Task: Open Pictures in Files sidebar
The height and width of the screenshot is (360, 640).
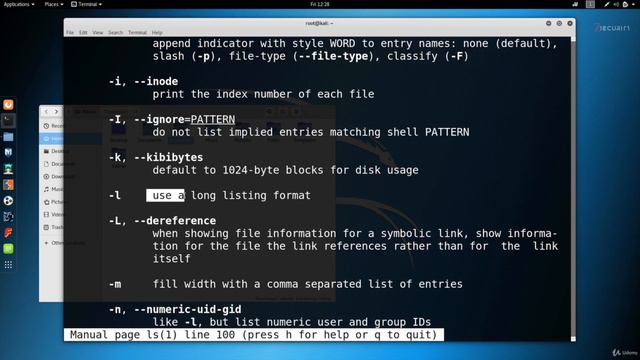Action: point(53,202)
